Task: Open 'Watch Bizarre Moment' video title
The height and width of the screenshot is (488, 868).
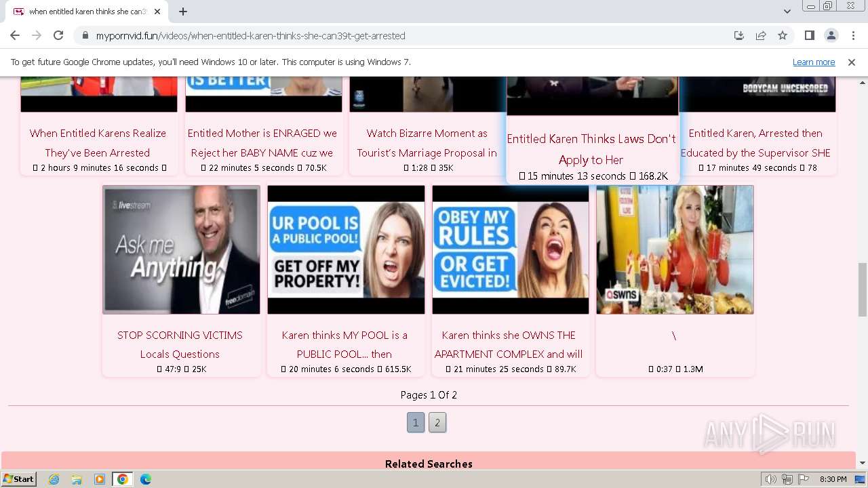Action: (x=427, y=143)
